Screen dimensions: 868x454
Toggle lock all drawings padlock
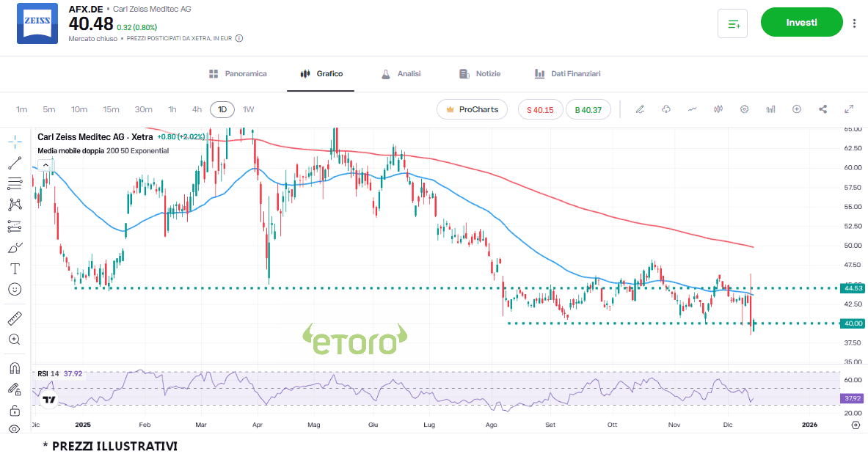15,410
